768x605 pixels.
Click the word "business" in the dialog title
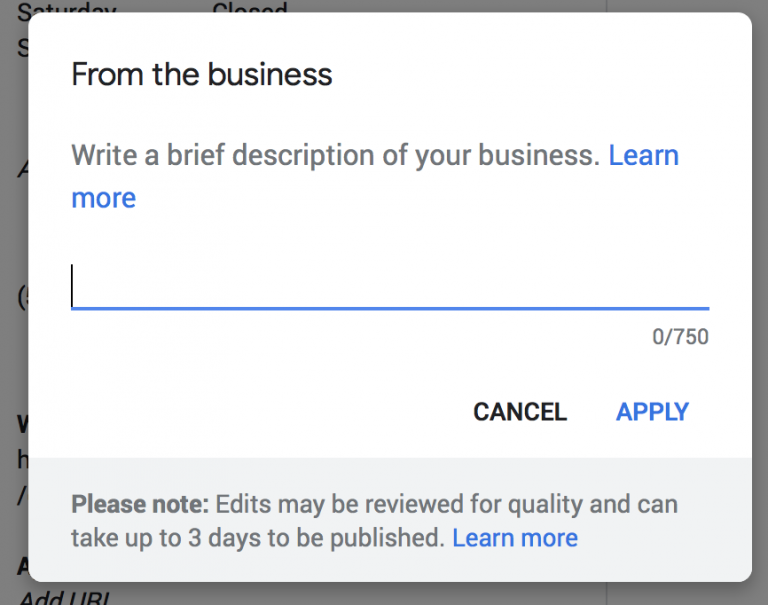click(x=270, y=74)
